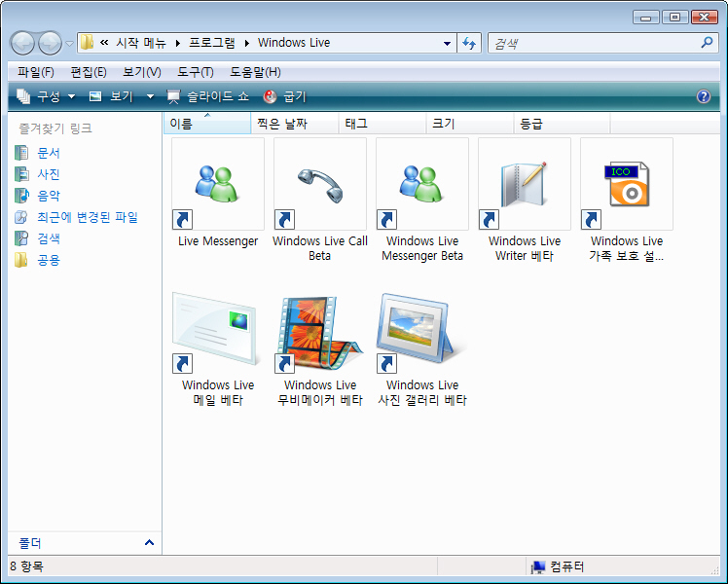Click the 굽기 disc icon
The image size is (728, 584).
[270, 96]
